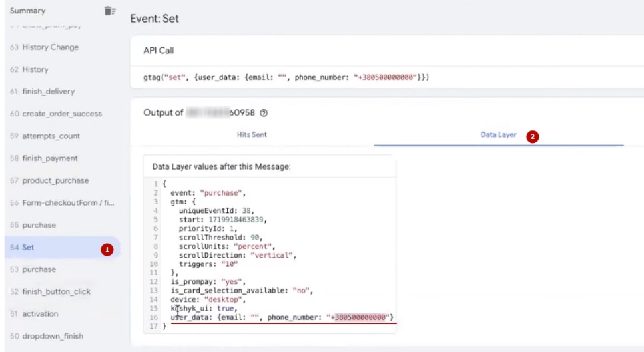Click the clear summary list icon
Image resolution: width=644 pixels, height=352 pixels.
tap(110, 11)
